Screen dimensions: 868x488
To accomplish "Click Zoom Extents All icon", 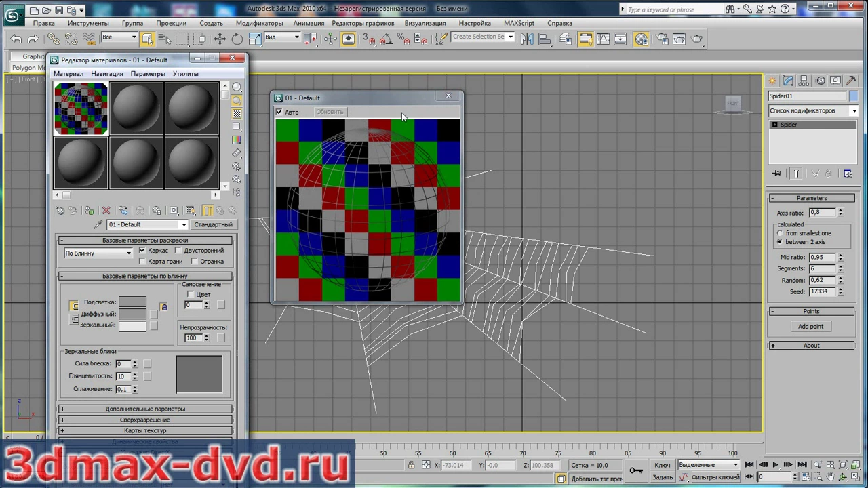I will click(855, 465).
